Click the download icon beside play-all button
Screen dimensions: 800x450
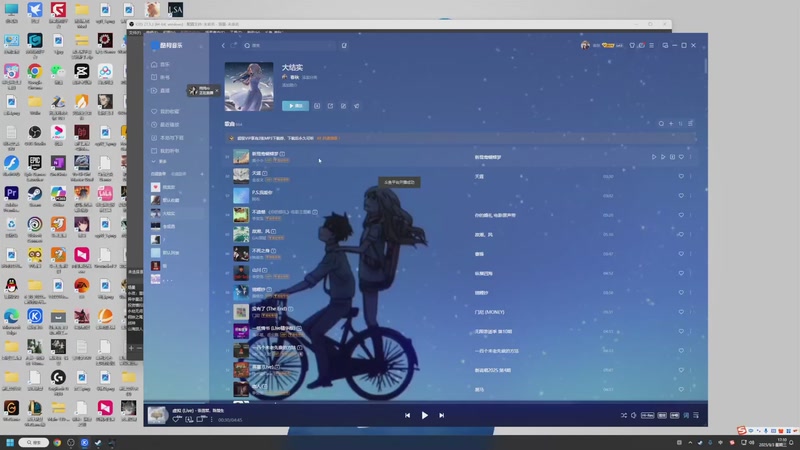[317, 106]
